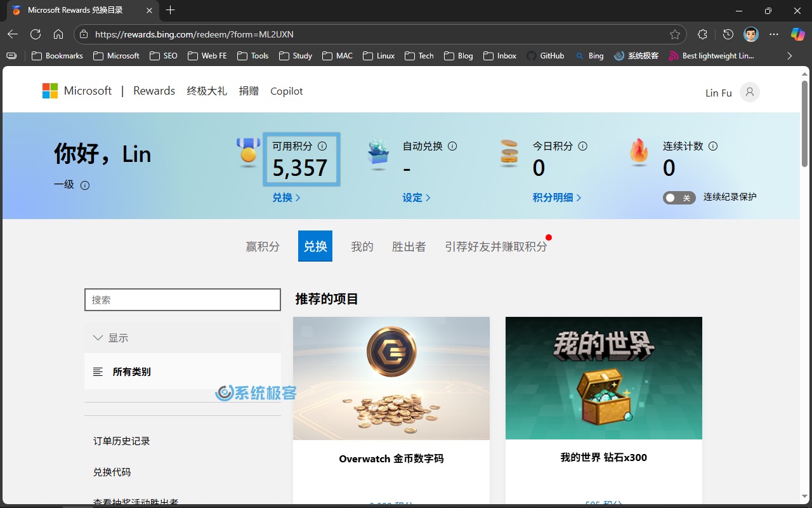Open the Bing bookmark

589,56
